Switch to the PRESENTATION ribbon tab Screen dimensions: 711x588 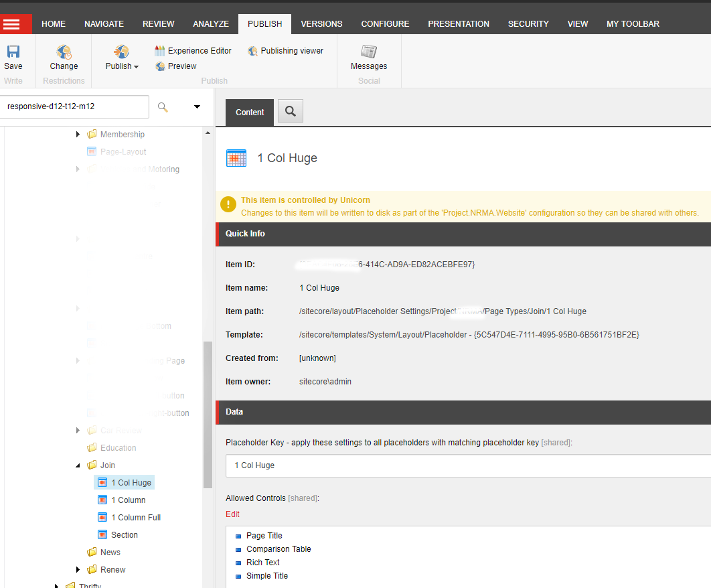[458, 23]
